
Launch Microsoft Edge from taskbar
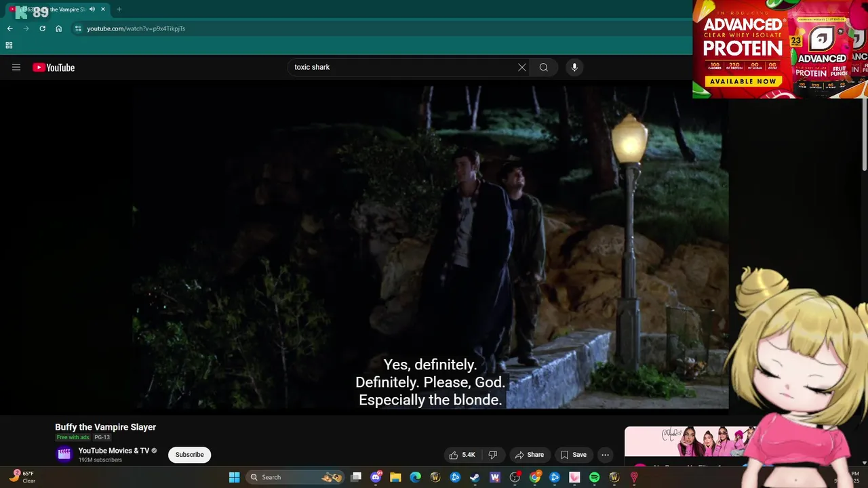tap(415, 477)
